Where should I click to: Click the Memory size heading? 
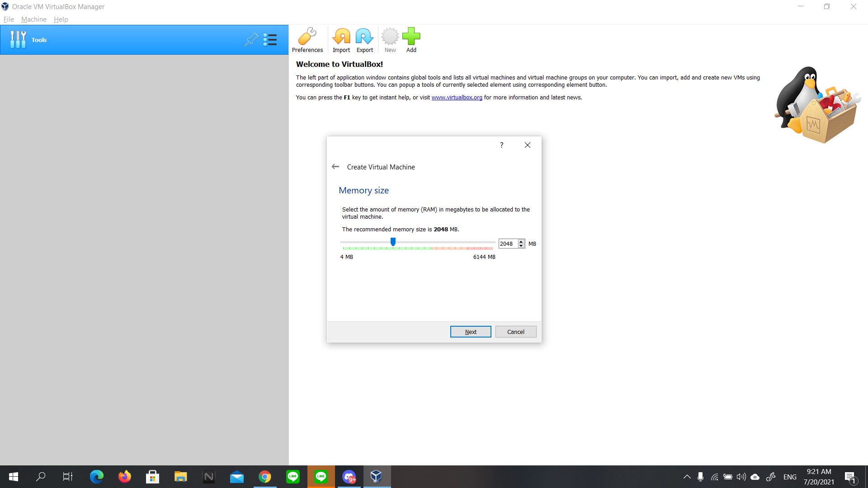(x=363, y=190)
